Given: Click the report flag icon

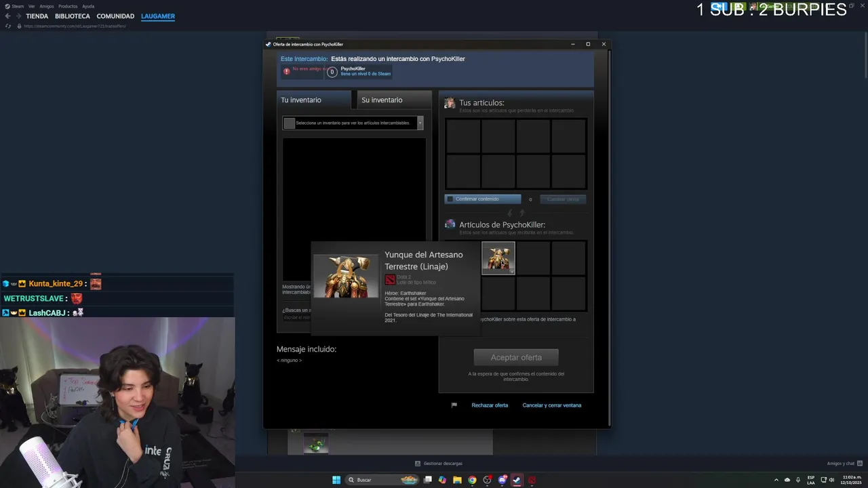Looking at the screenshot, I should coord(454,405).
